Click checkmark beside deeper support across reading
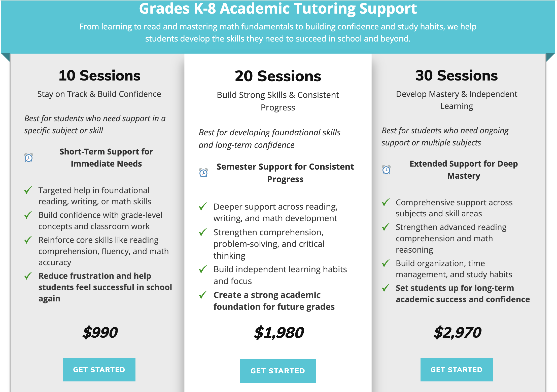Screen dimensions: 557x392 (202, 207)
